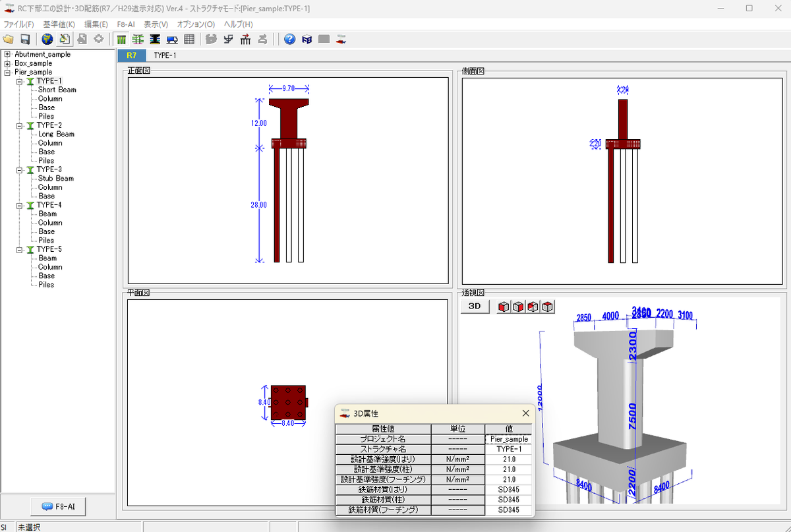The width and height of the screenshot is (791, 532).
Task: Click the grayed-out document toolbar icon
Action: coord(82,40)
